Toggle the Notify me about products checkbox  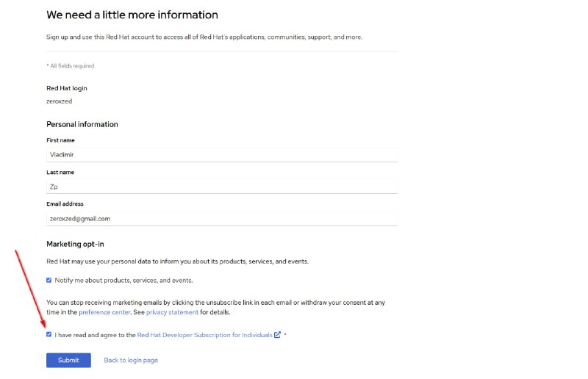[49, 280]
